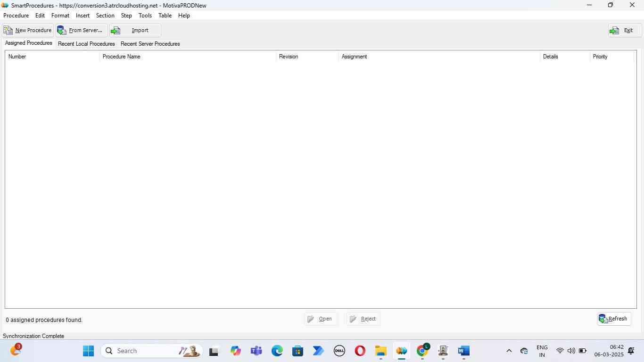Switch to Recent Server Procedures tab
Image resolution: width=644 pixels, height=362 pixels.
(150, 44)
